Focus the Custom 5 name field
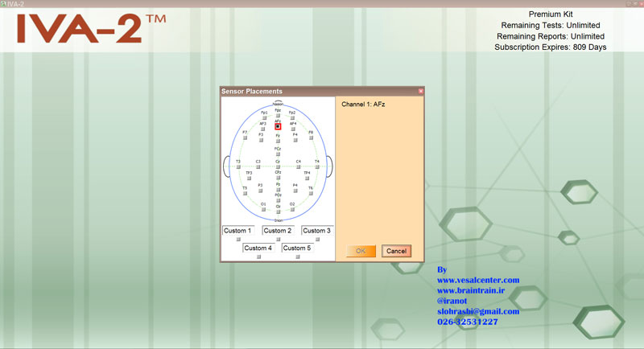The height and width of the screenshot is (349, 644). coord(297,248)
